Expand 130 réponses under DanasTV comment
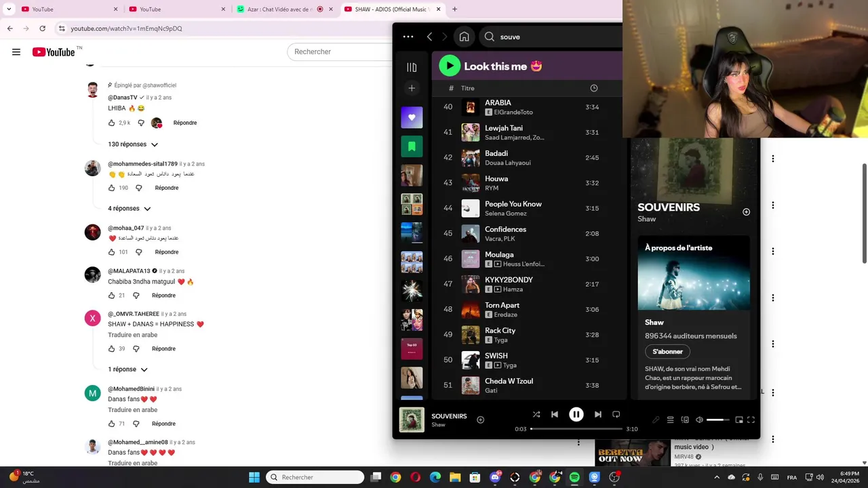Viewport: 868px width, 488px height. click(x=133, y=144)
